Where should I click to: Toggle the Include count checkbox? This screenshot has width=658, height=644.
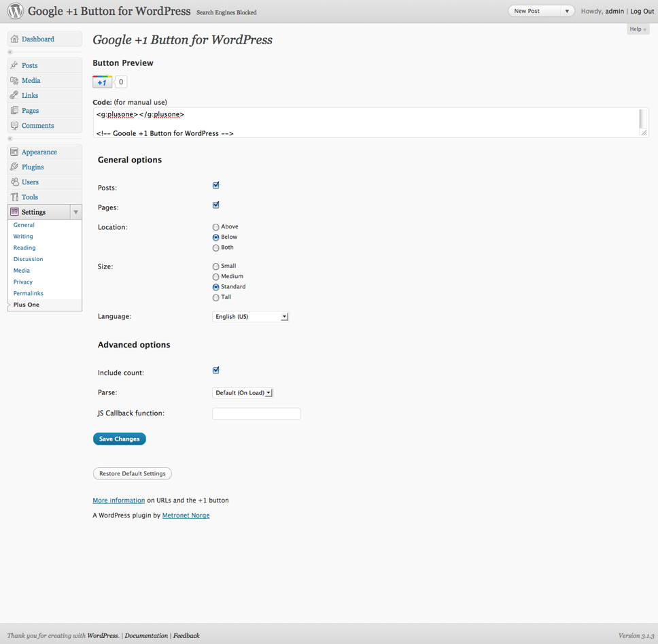(215, 370)
